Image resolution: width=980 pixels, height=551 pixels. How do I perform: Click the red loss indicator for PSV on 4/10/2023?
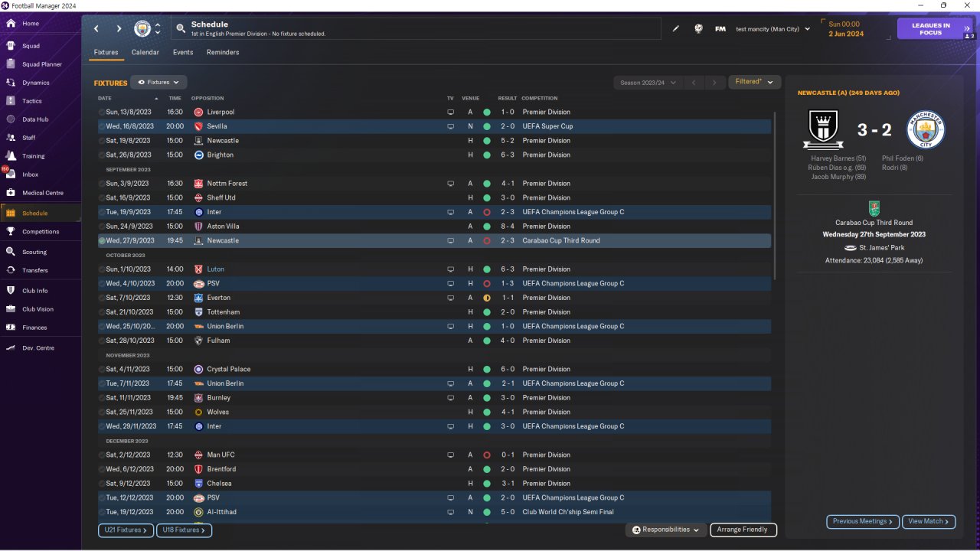coord(487,284)
